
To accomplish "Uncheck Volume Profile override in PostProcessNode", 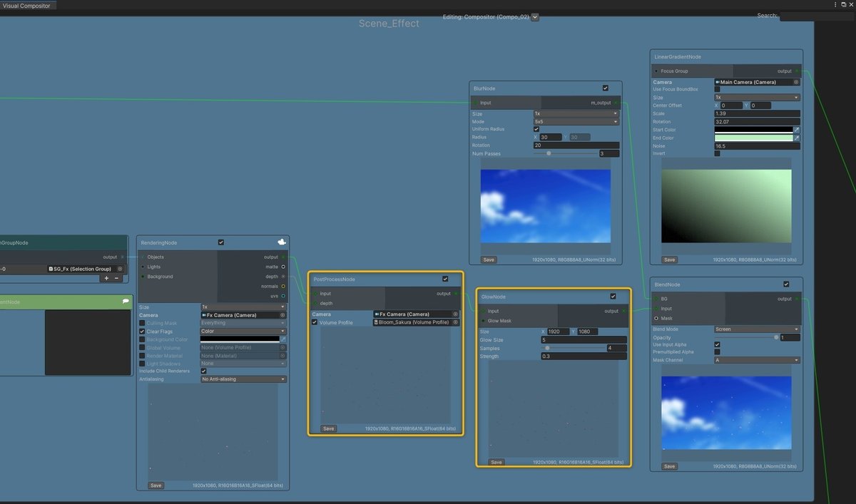I will click(315, 322).
